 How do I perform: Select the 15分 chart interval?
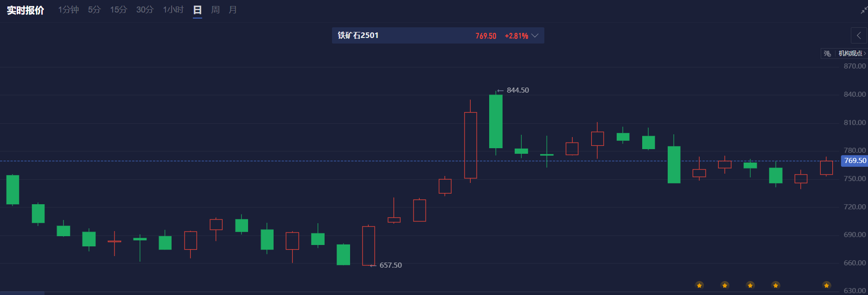click(118, 10)
